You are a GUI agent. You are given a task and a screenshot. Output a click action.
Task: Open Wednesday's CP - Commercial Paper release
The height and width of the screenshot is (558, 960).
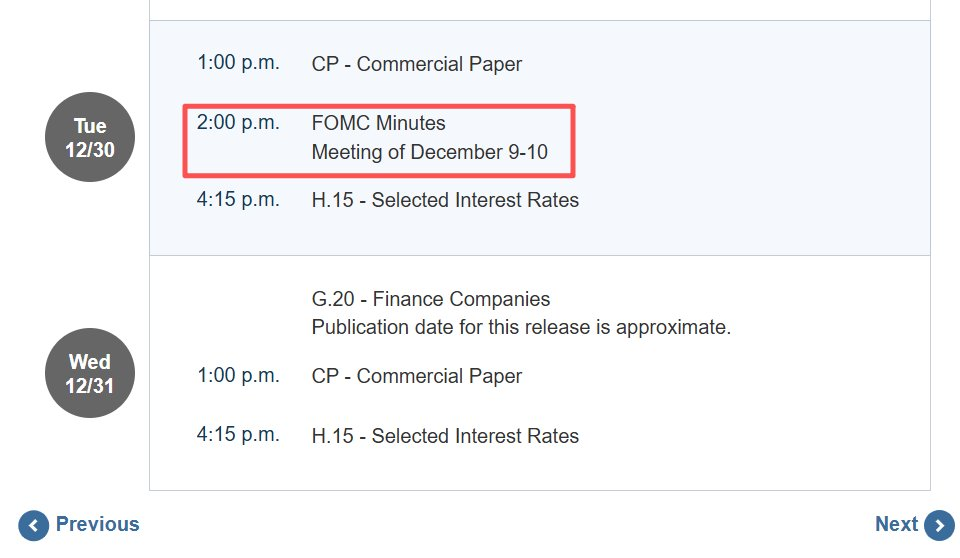click(416, 376)
